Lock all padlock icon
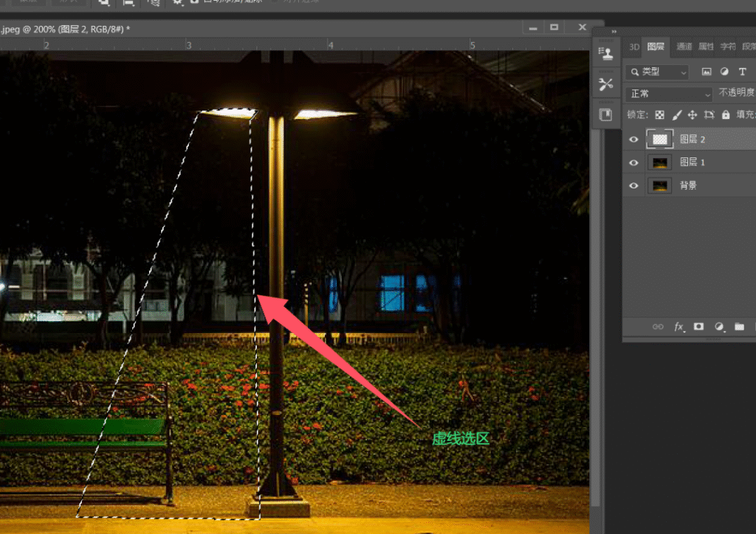 [726, 114]
